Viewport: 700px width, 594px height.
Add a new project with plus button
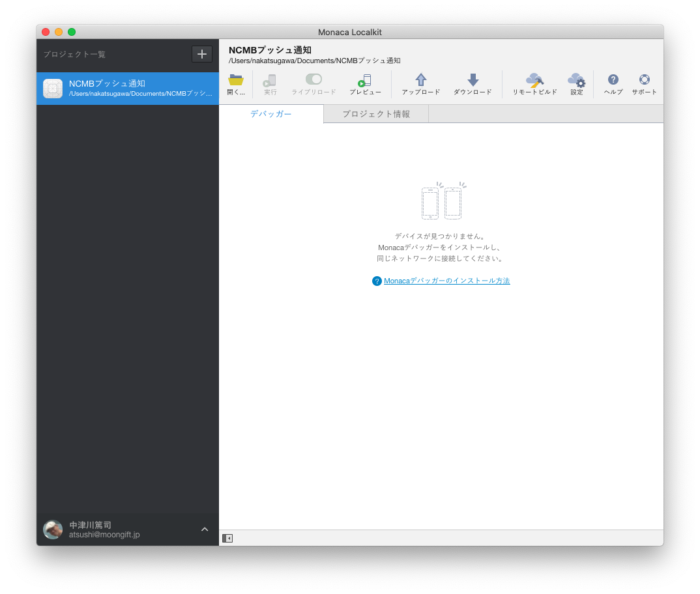click(202, 54)
